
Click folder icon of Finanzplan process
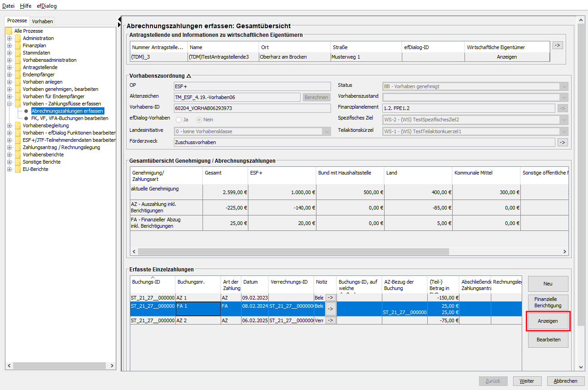coord(18,45)
